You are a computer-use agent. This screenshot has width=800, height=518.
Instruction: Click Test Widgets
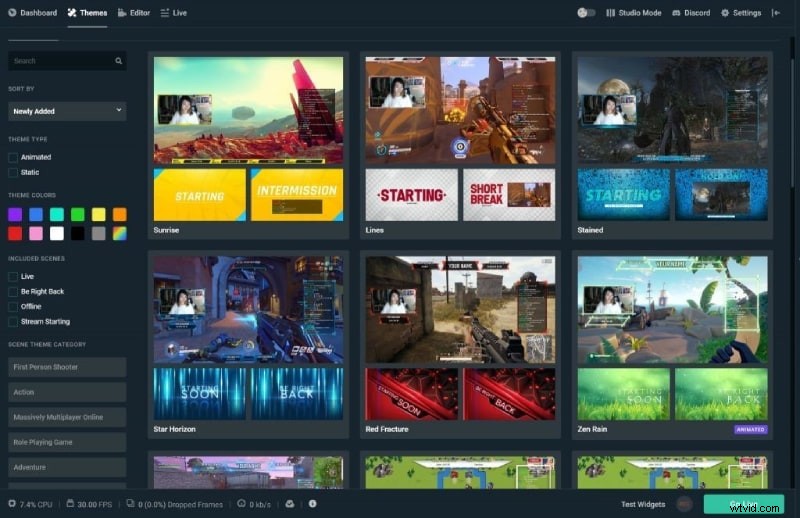pos(643,504)
